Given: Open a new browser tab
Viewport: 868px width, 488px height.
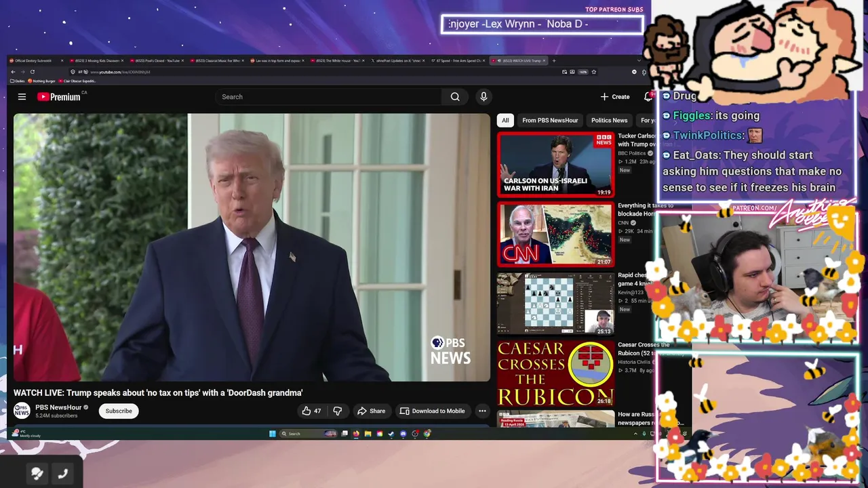Looking at the screenshot, I should point(554,60).
